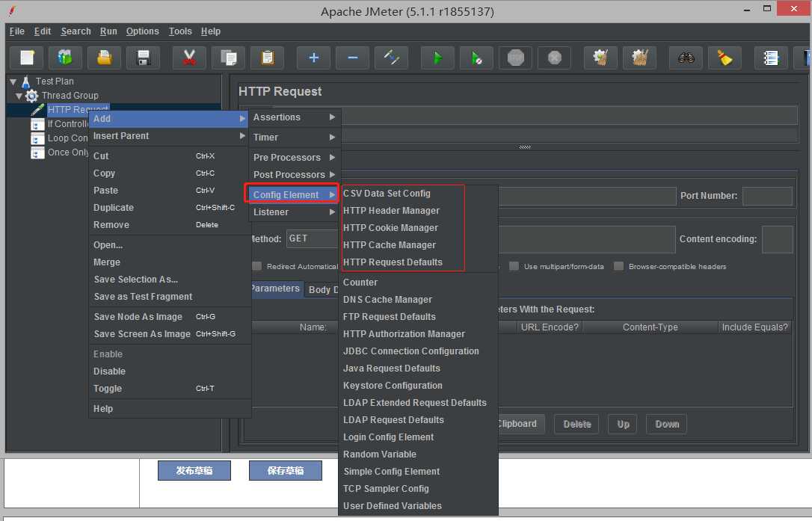Choose Save as Test Fragment
Screen dimensions: 812x521
[169, 296]
